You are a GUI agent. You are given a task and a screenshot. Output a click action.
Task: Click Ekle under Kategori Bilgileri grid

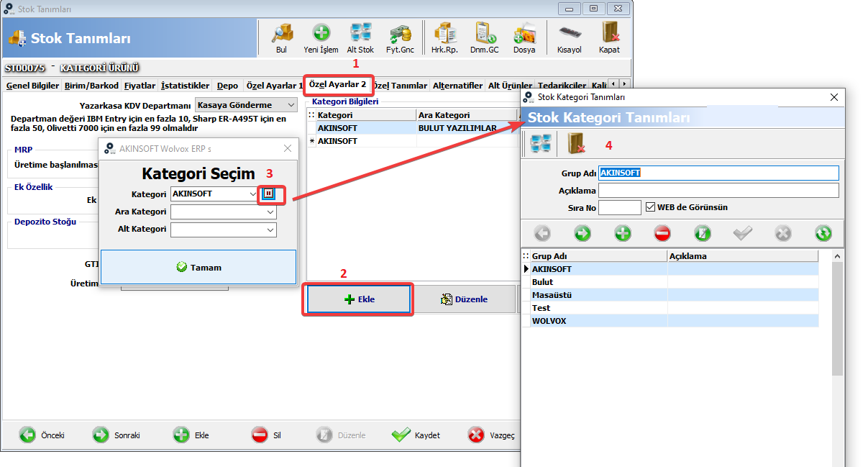coord(360,299)
